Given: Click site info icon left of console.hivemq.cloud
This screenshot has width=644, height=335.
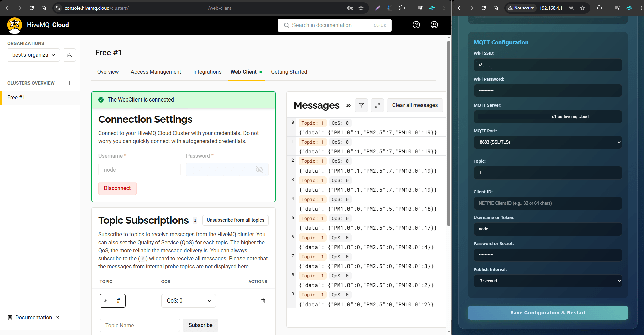Looking at the screenshot, I should tap(58, 8).
